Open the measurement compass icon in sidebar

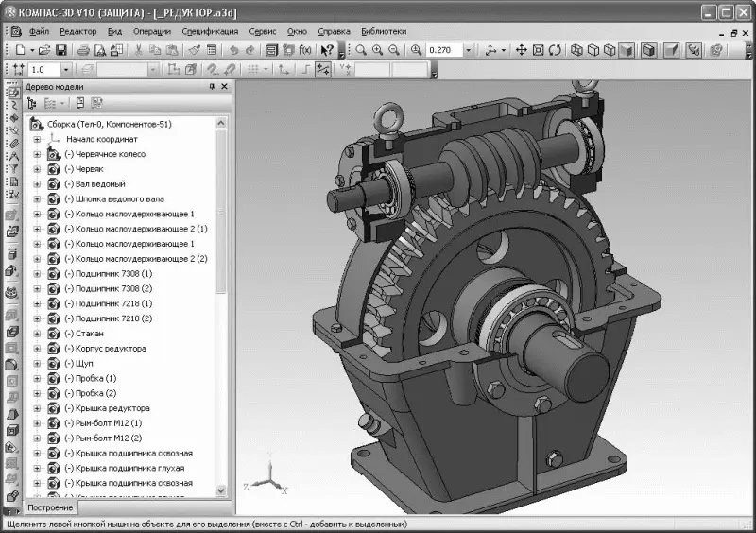13,156
